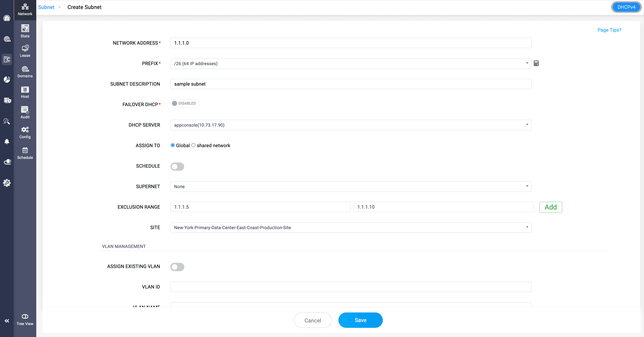Screen dimensions: 644x337
Task: Open the Stats section in sidebar
Action: point(25,31)
